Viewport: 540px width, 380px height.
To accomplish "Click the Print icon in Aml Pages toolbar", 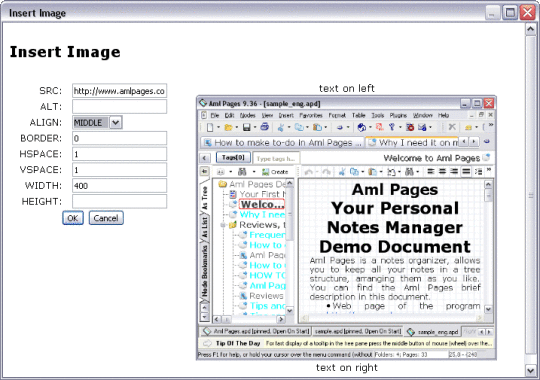I will (264, 127).
